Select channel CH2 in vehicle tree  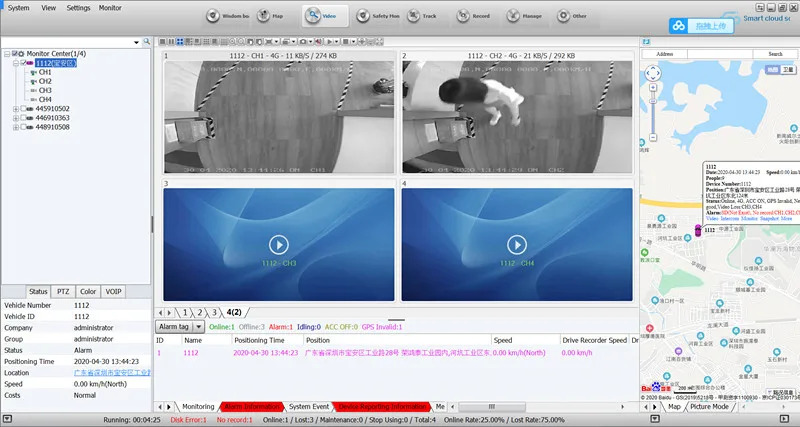45,81
